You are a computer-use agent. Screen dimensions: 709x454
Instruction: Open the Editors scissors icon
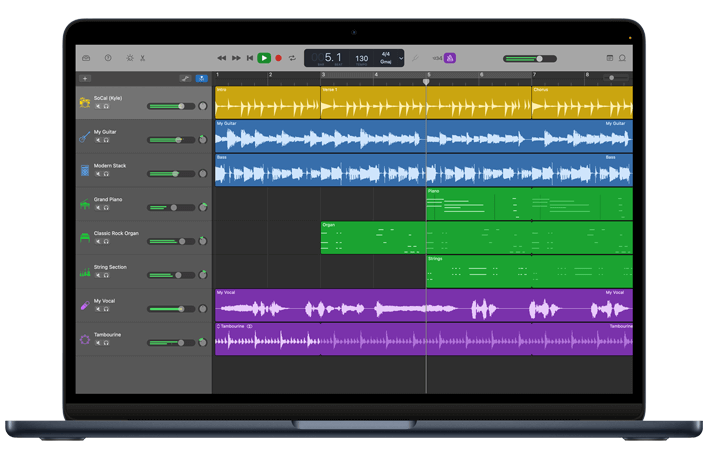coord(143,58)
